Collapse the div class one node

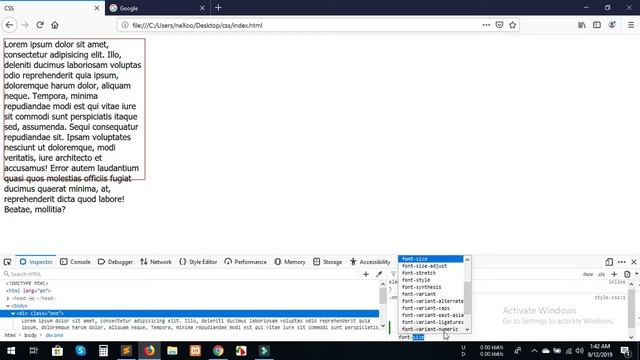[13, 313]
